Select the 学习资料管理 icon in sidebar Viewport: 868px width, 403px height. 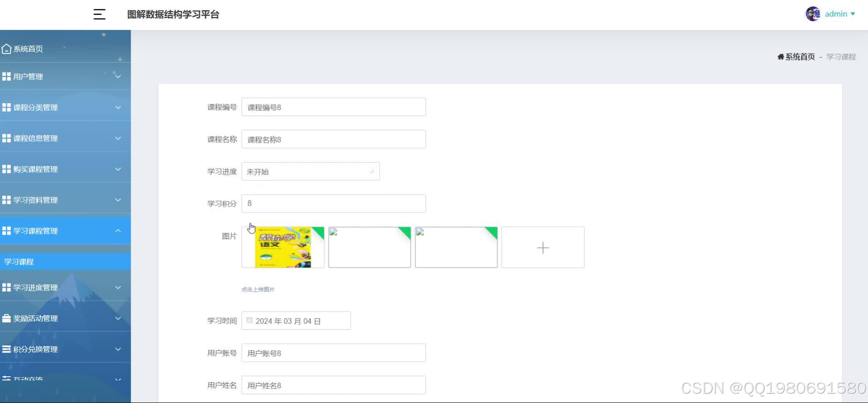coord(6,199)
